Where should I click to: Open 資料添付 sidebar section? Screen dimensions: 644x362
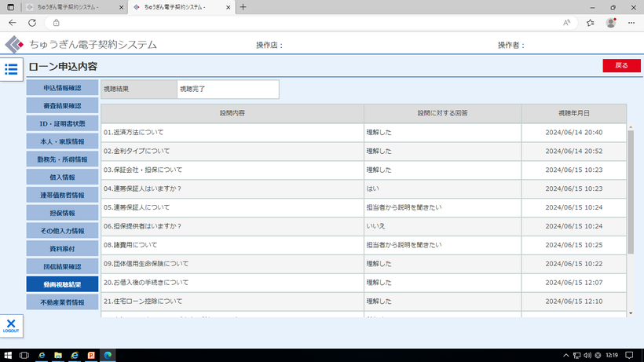(x=62, y=249)
